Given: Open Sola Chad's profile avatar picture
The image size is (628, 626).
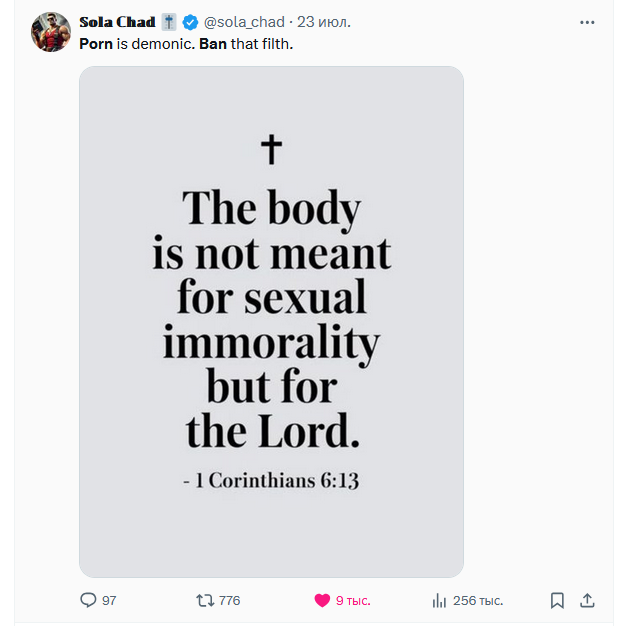Looking at the screenshot, I should point(50,31).
